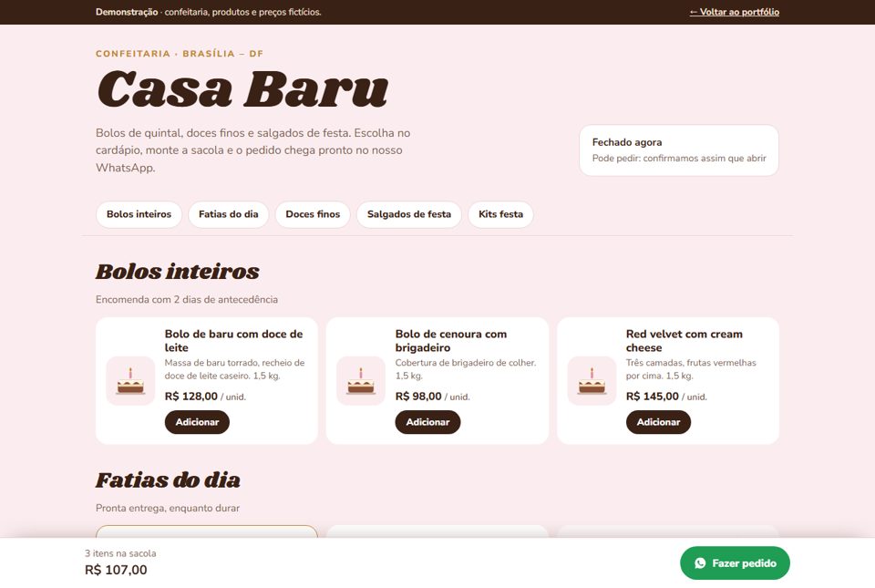Click the Bolo de baru com doce de leite title
This screenshot has width=875, height=588.
click(234, 341)
